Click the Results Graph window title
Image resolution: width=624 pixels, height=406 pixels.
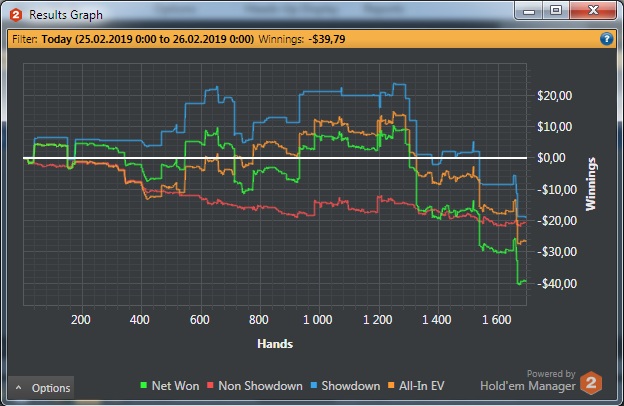point(66,15)
